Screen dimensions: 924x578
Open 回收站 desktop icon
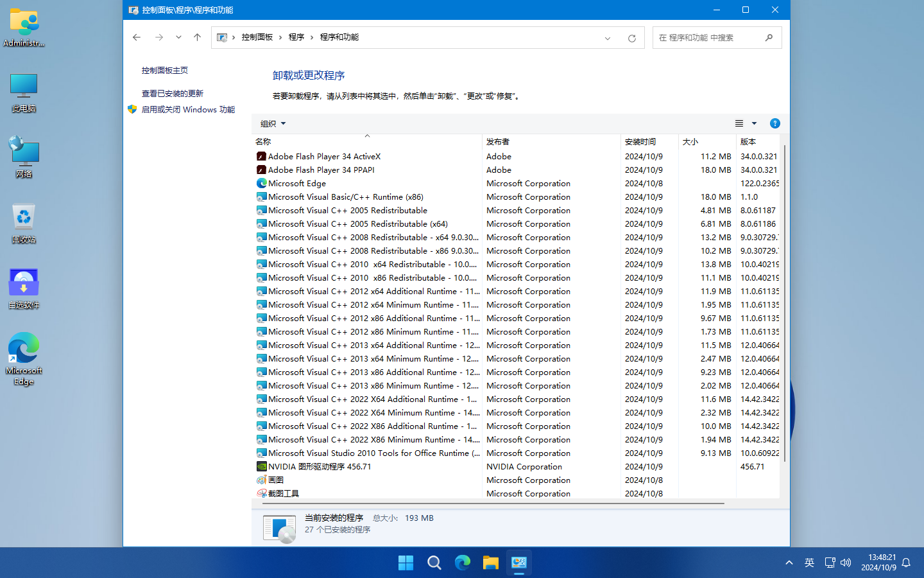(x=24, y=223)
